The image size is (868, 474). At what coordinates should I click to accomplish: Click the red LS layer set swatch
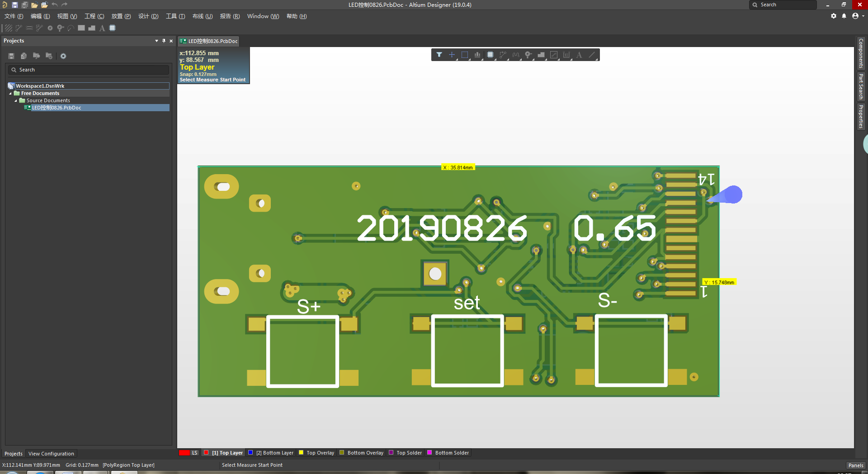[x=184, y=453]
